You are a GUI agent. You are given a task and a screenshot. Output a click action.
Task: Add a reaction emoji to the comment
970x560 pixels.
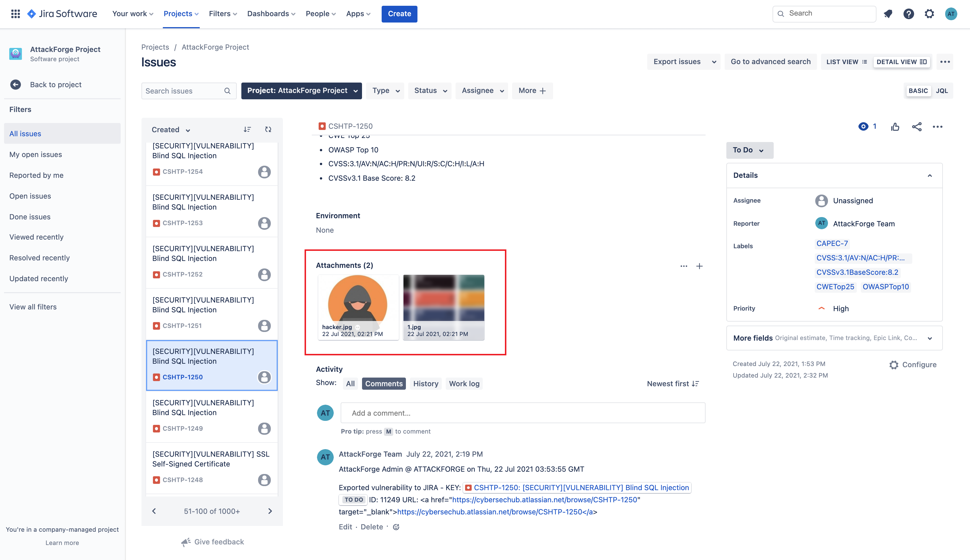pos(396,527)
